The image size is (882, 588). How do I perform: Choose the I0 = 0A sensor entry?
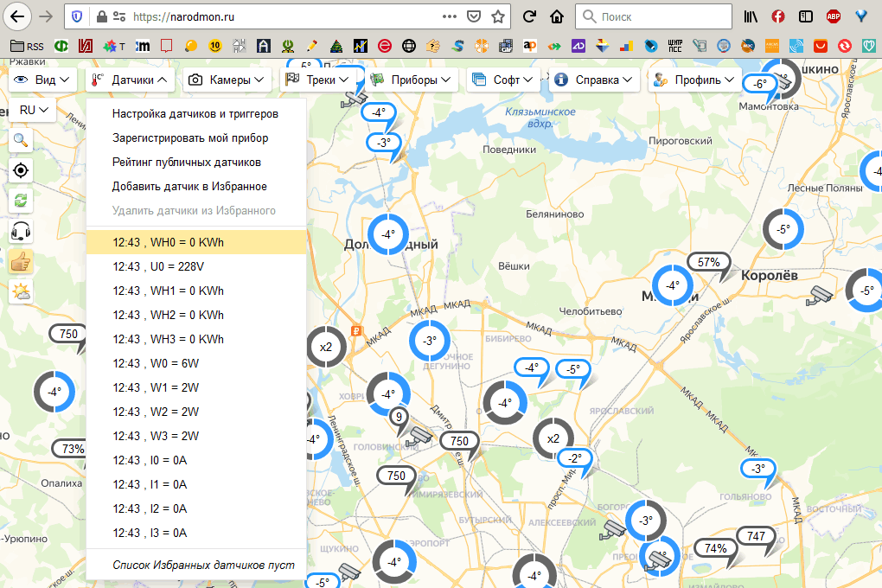[195, 460]
